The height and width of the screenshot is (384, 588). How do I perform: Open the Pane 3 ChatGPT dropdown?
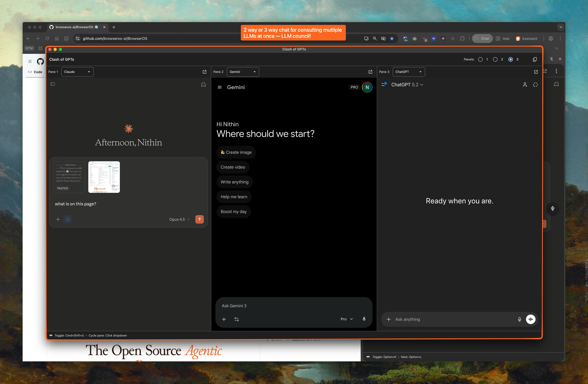408,72
